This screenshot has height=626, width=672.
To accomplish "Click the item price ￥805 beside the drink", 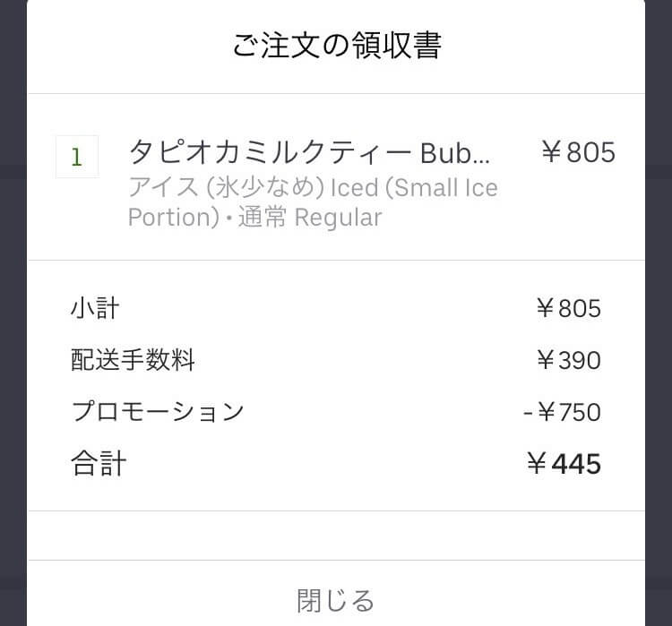I will [x=578, y=152].
